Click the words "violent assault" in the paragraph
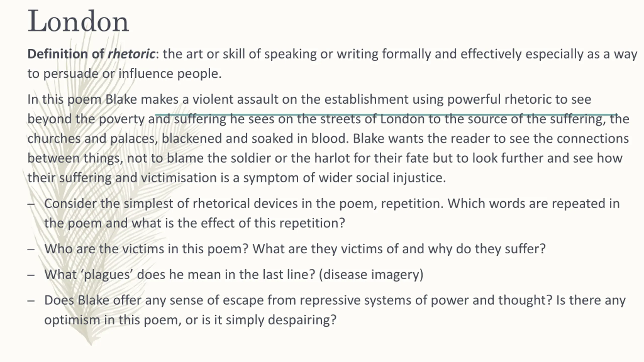This screenshot has height=362, width=644. (235, 99)
